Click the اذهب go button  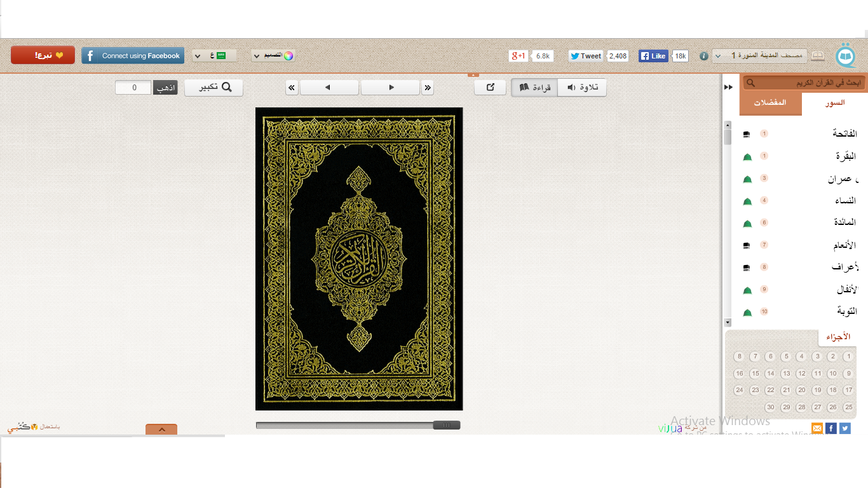click(x=165, y=88)
